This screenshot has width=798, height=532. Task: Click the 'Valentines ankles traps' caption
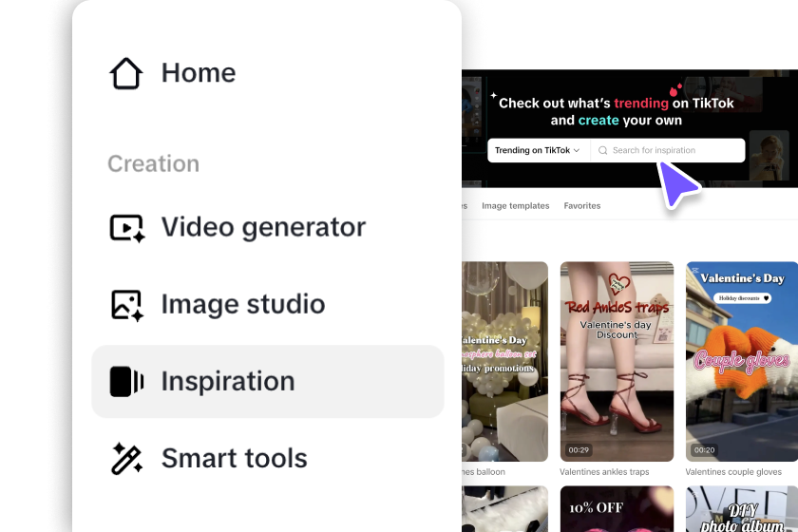point(604,472)
